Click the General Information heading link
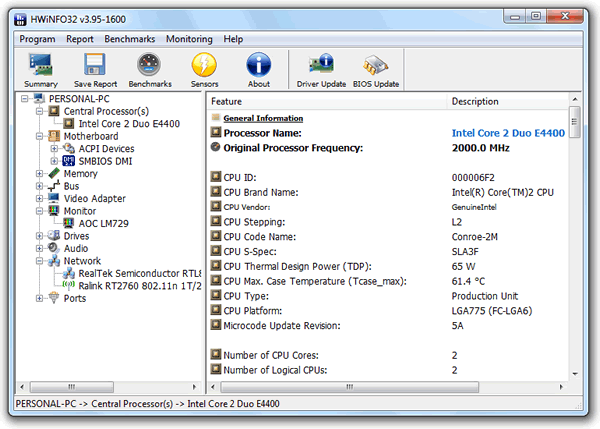This screenshot has width=600, height=429. pos(263,118)
